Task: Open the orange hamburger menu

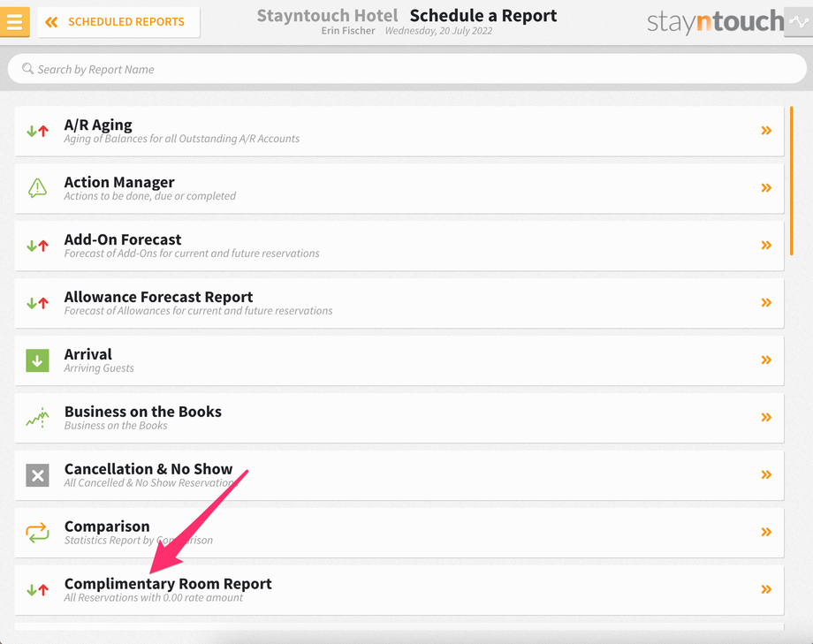Action: tap(14, 22)
